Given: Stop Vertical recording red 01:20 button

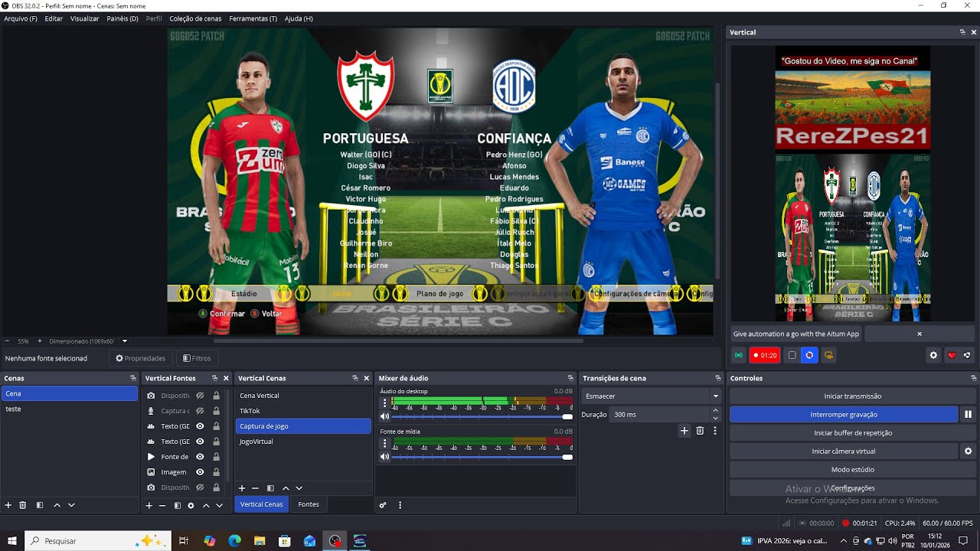Looking at the screenshot, I should click(x=764, y=355).
